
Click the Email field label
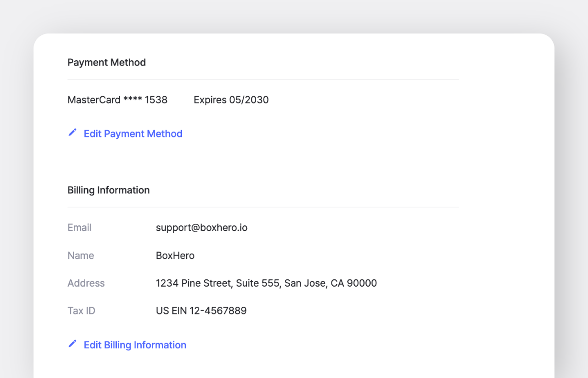pyautogui.click(x=79, y=228)
